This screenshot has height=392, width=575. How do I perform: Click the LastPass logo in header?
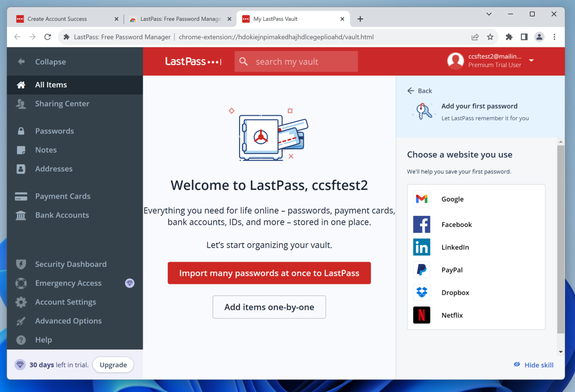(x=193, y=61)
